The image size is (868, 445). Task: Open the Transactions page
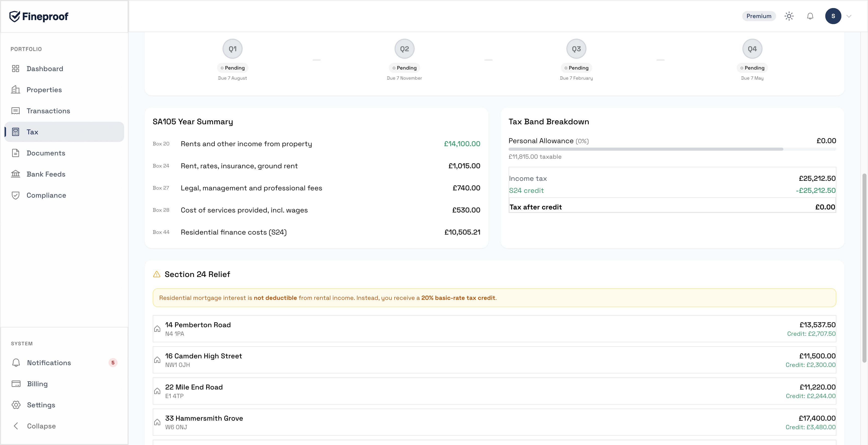[x=48, y=111]
